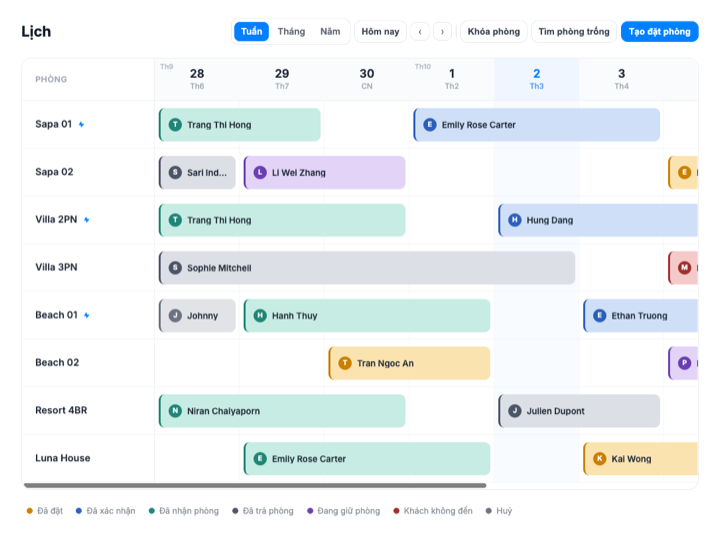Viewport: 720px width, 545px height.
Task: Click Đã xác nhận blue legend dot
Action: click(x=79, y=511)
